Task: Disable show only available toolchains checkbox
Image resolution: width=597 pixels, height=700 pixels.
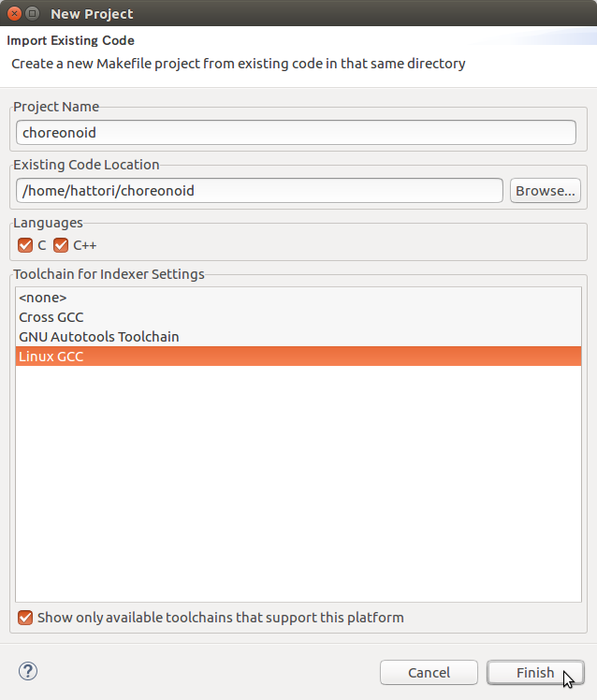Action: click(x=25, y=618)
